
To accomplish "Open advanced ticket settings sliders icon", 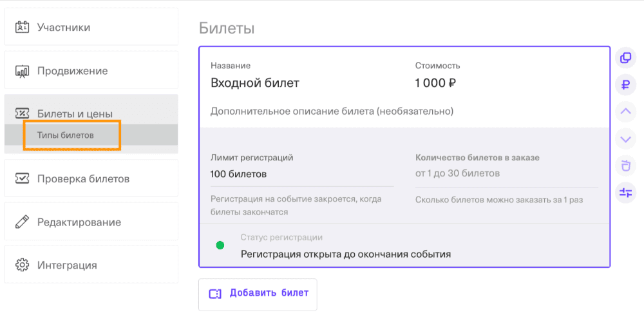I will pyautogui.click(x=625, y=193).
